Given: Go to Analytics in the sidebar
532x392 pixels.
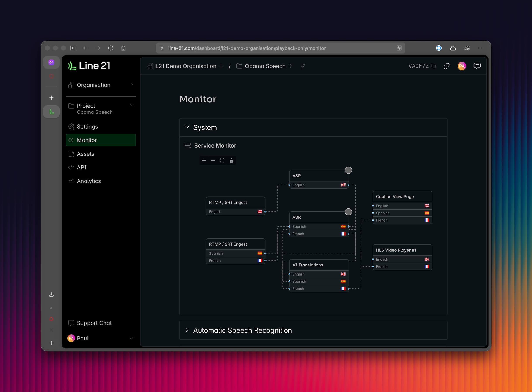Looking at the screenshot, I should 89,181.
